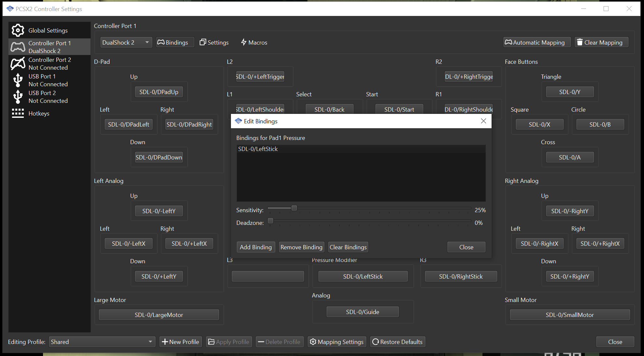Maximize the PCSX2 Controller Settings window

[606, 9]
